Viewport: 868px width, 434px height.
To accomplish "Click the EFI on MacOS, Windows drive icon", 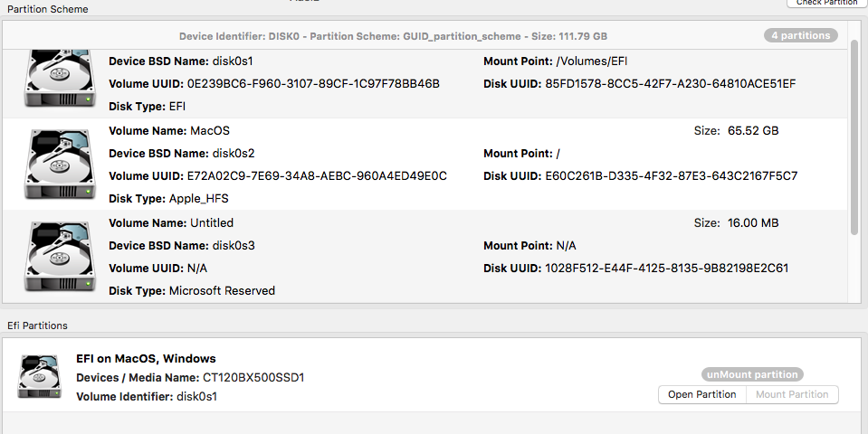I will click(x=38, y=376).
